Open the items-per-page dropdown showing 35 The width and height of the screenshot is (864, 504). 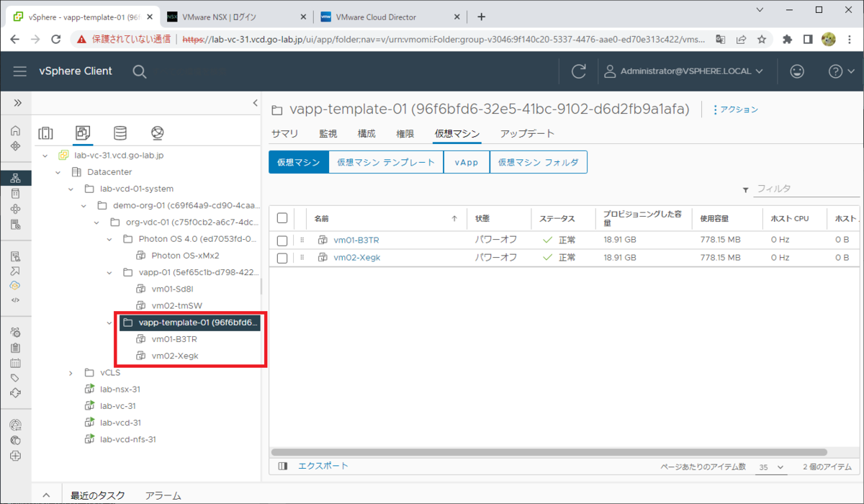pos(770,467)
